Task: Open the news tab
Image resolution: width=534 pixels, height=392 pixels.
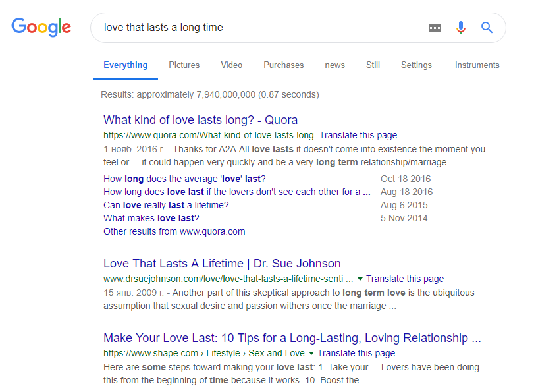Action: pos(334,65)
